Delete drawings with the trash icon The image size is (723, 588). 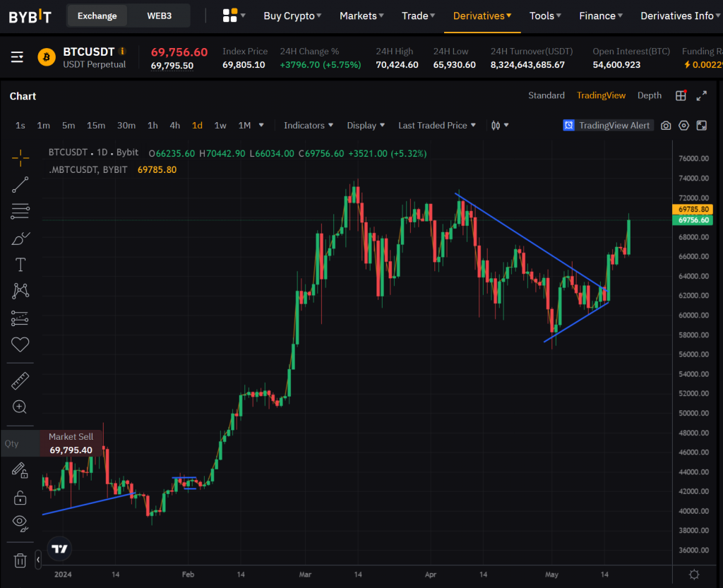pyautogui.click(x=20, y=560)
